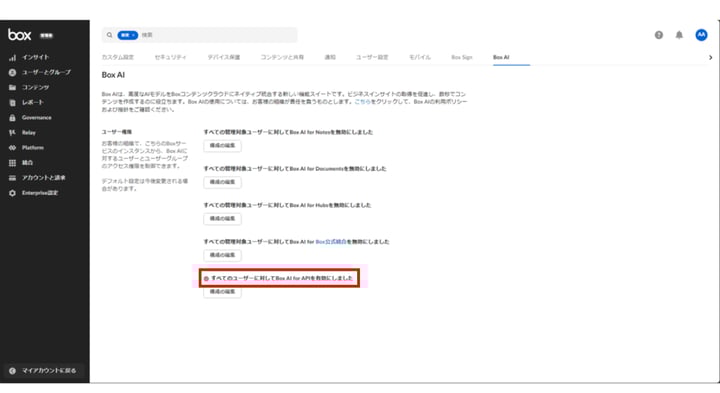
Task: Switch to モバイル tab
Action: 420,57
